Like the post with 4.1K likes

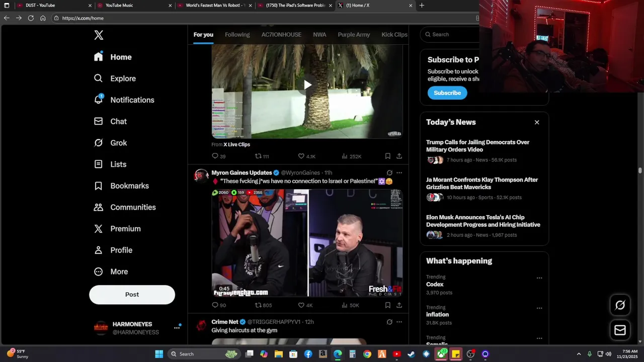click(306, 156)
